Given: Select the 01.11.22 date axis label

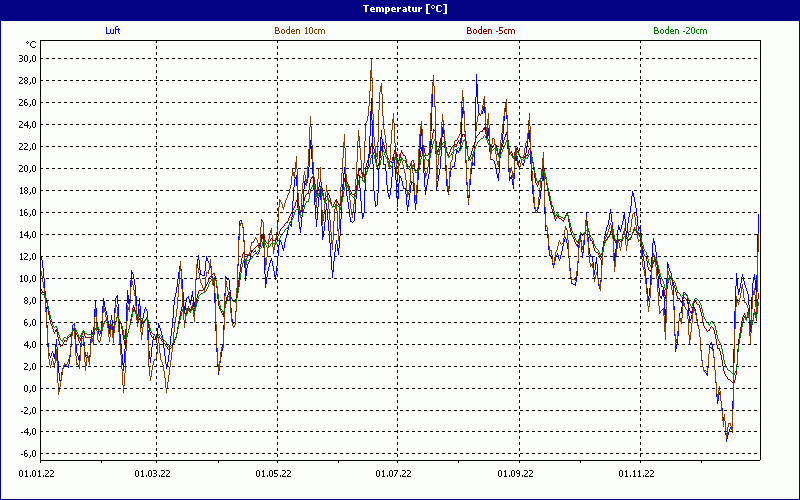Looking at the screenshot, I should 636,473.
